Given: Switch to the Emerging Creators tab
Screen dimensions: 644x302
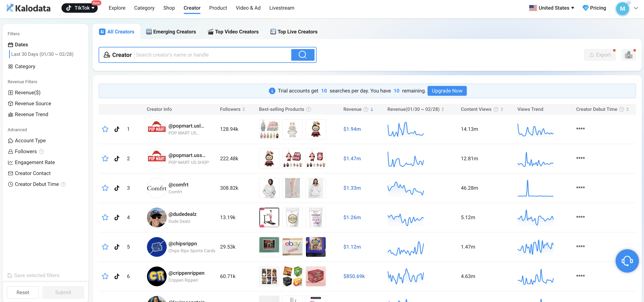Looking at the screenshot, I should click(x=171, y=32).
